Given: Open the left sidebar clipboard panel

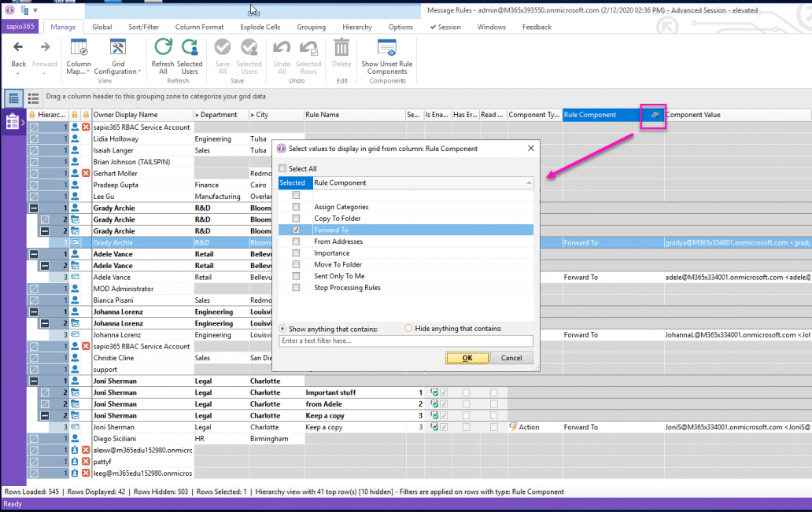Looking at the screenshot, I should (13, 122).
